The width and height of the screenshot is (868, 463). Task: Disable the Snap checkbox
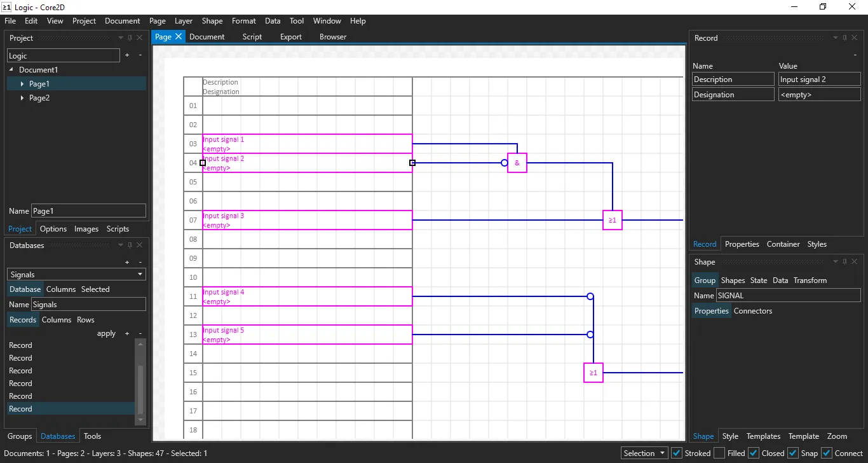pyautogui.click(x=792, y=453)
